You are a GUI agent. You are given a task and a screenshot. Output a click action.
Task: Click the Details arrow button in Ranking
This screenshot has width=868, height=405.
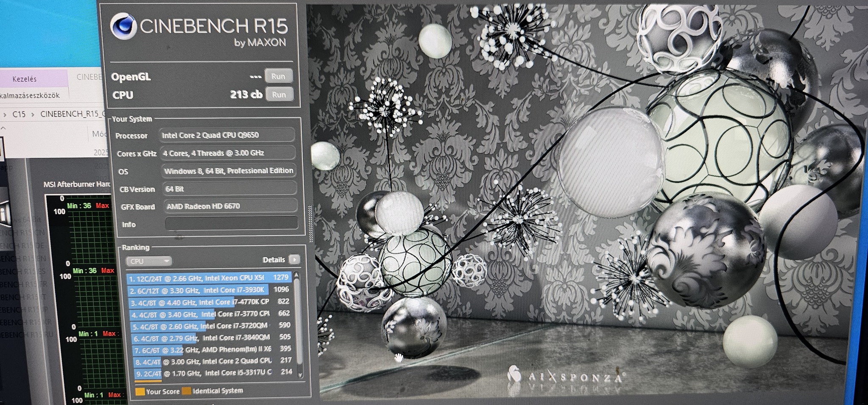click(x=294, y=259)
